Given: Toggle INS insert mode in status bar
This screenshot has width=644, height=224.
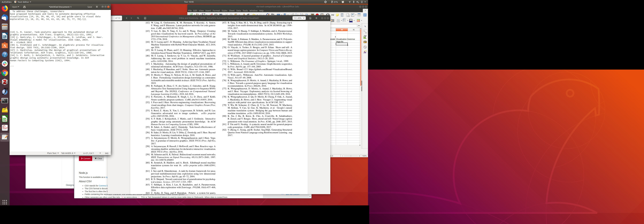Looking at the screenshot, I should tap(107, 153).
